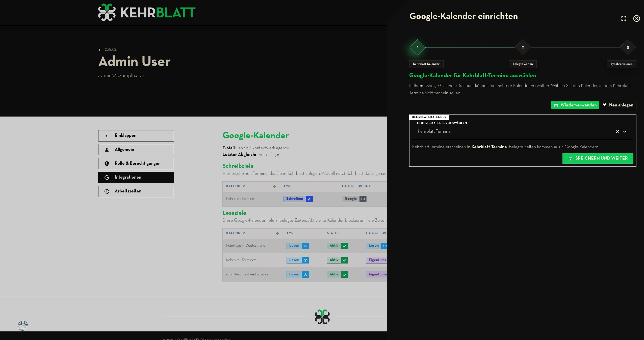
Task: Click robin@kontextwerk.agency in Leseziele table
Action: pyautogui.click(x=247, y=274)
